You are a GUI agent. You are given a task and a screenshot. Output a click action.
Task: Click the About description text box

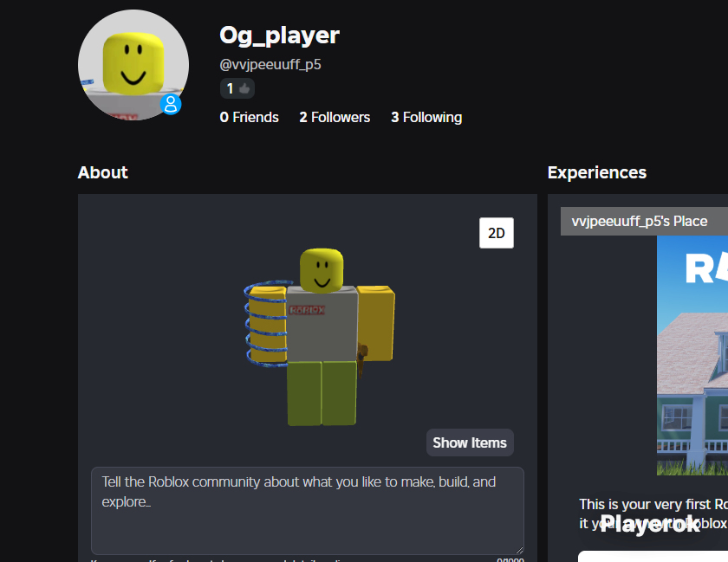tap(308, 511)
